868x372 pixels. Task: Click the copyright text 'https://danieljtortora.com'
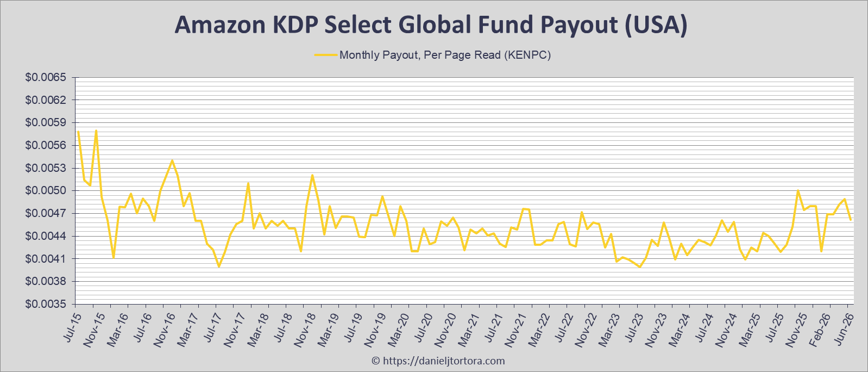tap(444, 361)
